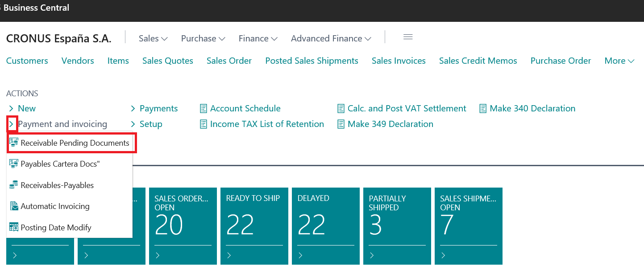
Task: Click the CRONUS España S.A. company name
Action: pos(59,38)
